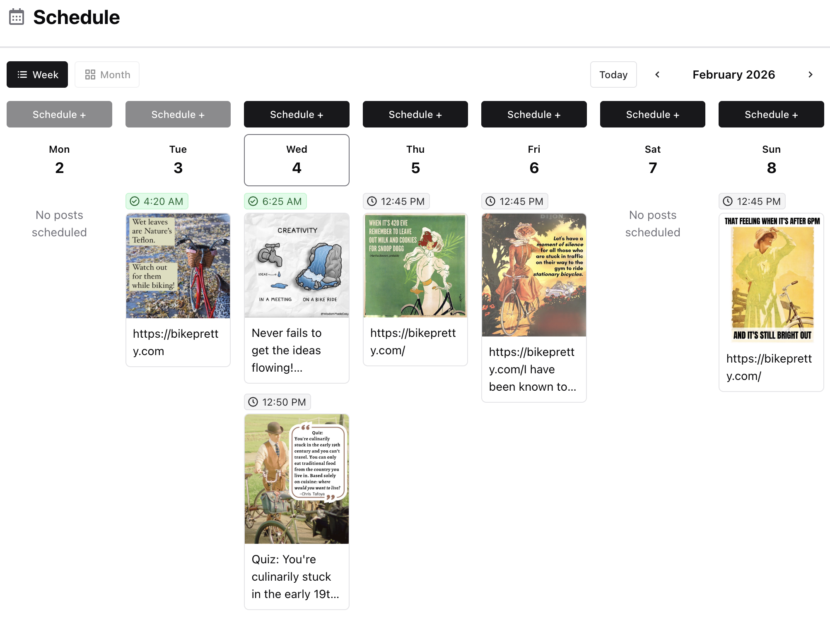Click Schedule + button above Sunday
This screenshot has height=644, width=830.
pos(771,115)
